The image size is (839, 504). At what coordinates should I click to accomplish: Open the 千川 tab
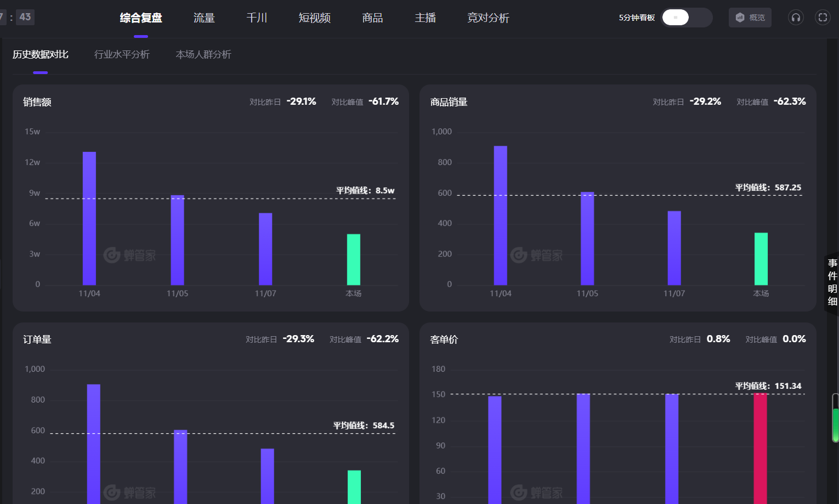(x=257, y=18)
